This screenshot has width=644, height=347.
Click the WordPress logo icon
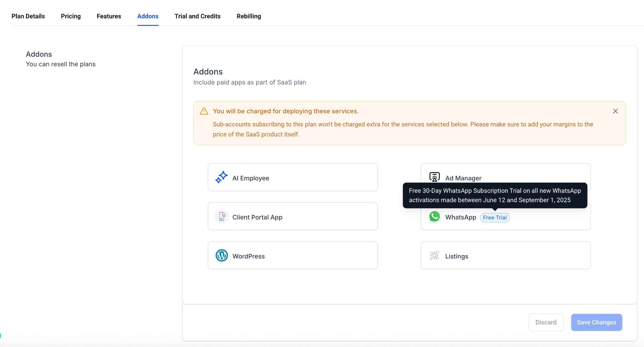click(x=222, y=255)
